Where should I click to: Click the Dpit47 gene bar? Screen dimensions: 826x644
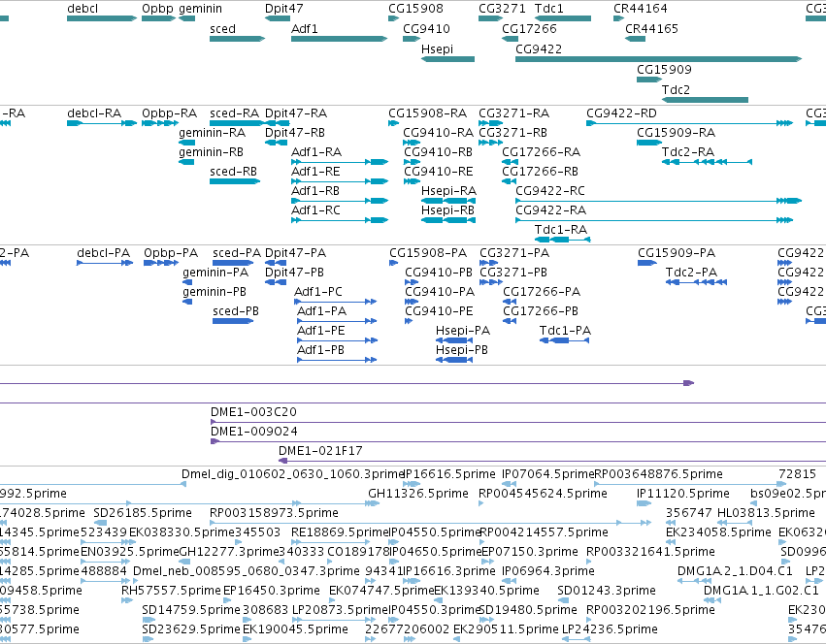coord(277,18)
